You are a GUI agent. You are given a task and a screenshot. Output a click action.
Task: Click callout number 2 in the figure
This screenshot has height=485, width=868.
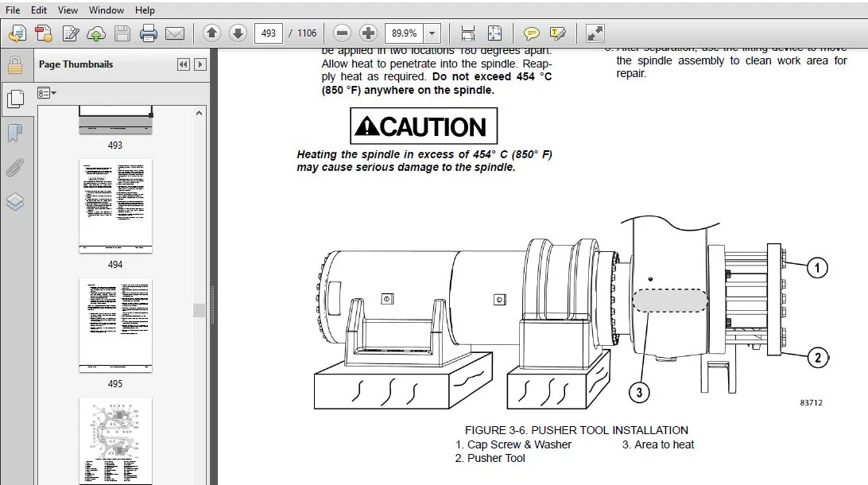click(818, 358)
